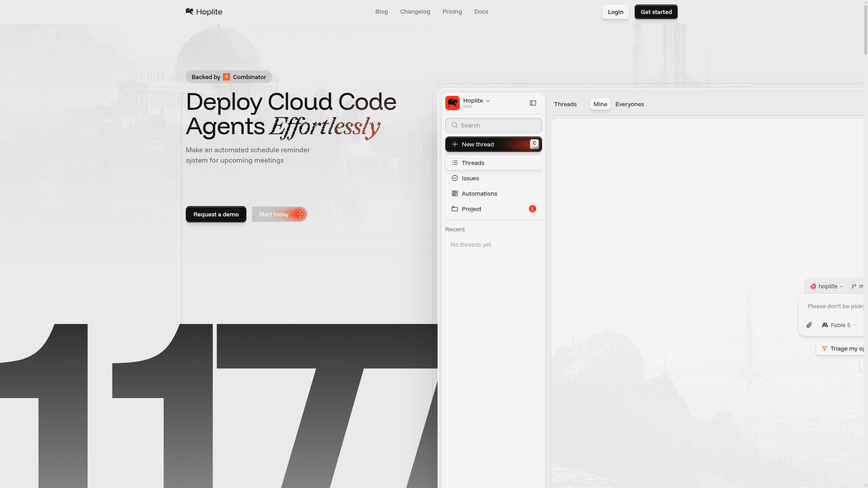
Task: Collapse the app sidebar with the panel icon
Action: [533, 103]
